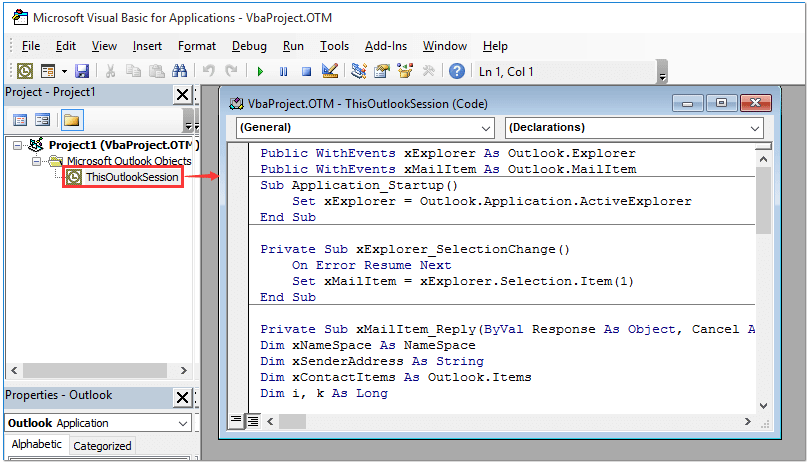Toggle Design Mode icon
This screenshot has height=466, width=809.
tap(330, 71)
